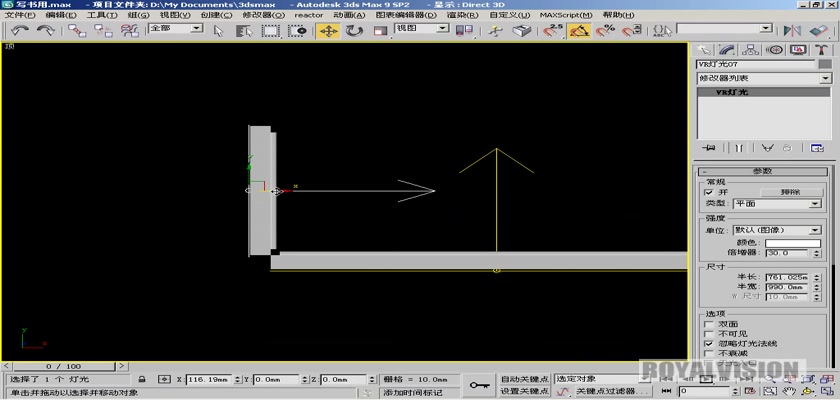Toggle the Selection Lock padlock icon
The image size is (840, 400).
141,379
